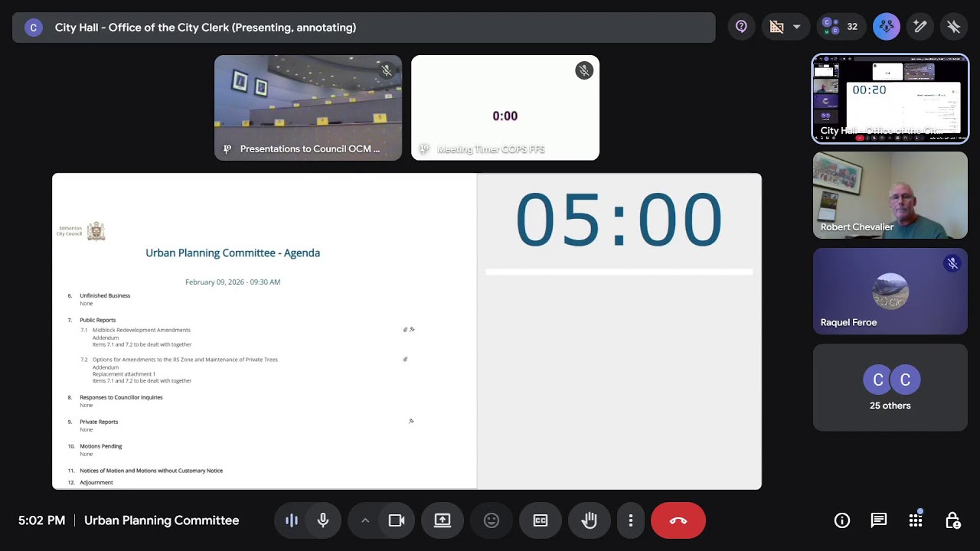
Task: Click the blue people audio icon
Action: (x=887, y=27)
